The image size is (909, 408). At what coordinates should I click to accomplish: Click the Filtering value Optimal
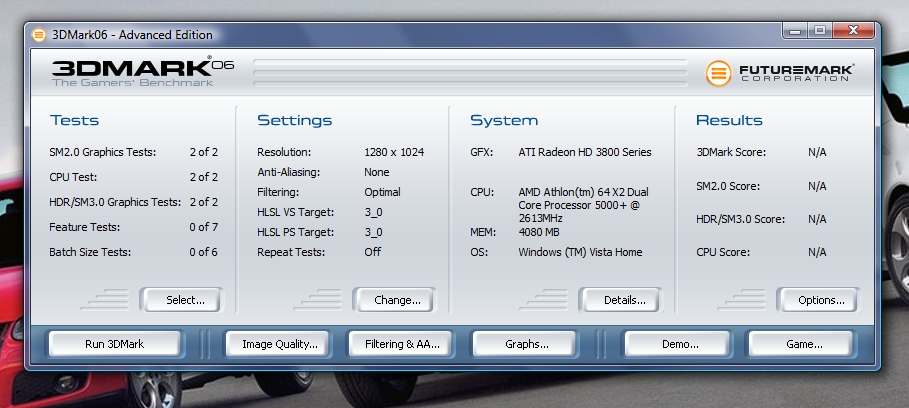point(383,192)
